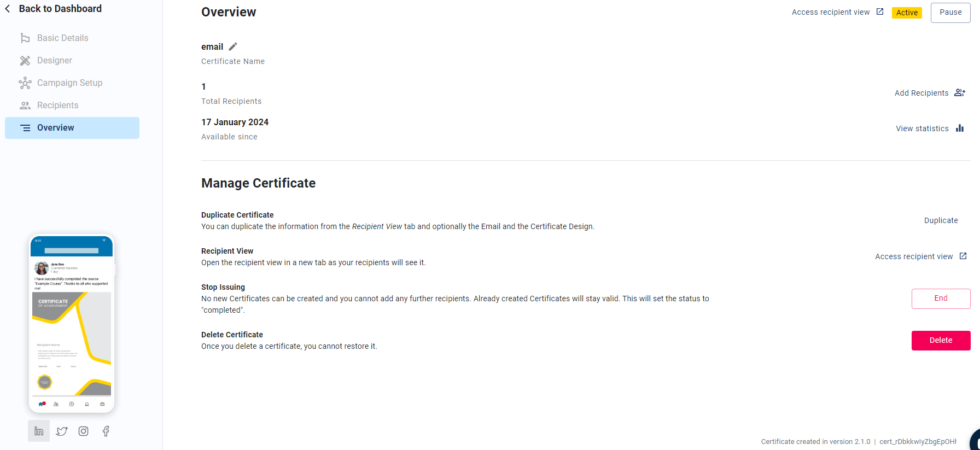Click the Twitter share icon
Viewport: 980px width, 450px height.
point(61,431)
